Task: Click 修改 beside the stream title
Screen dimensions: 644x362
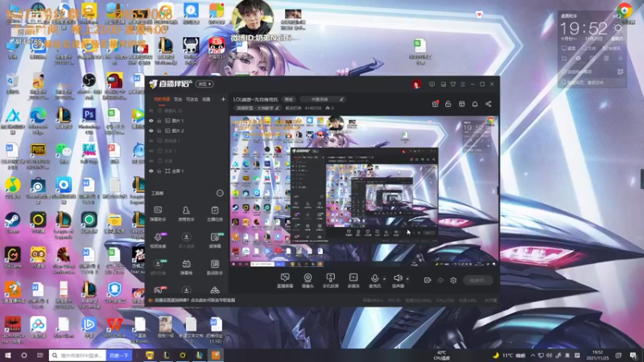Action: [x=289, y=99]
